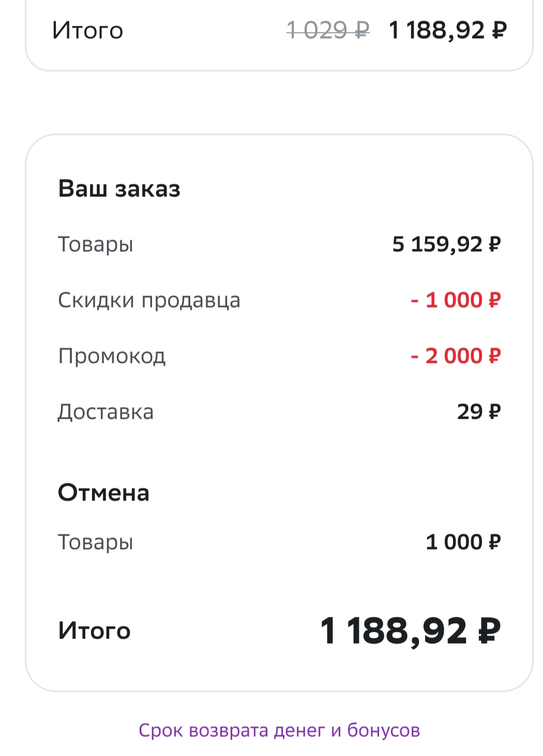The width and height of the screenshot is (543, 756).
Task: Tap the ruble sign after delivery cost
Action: 495,412
